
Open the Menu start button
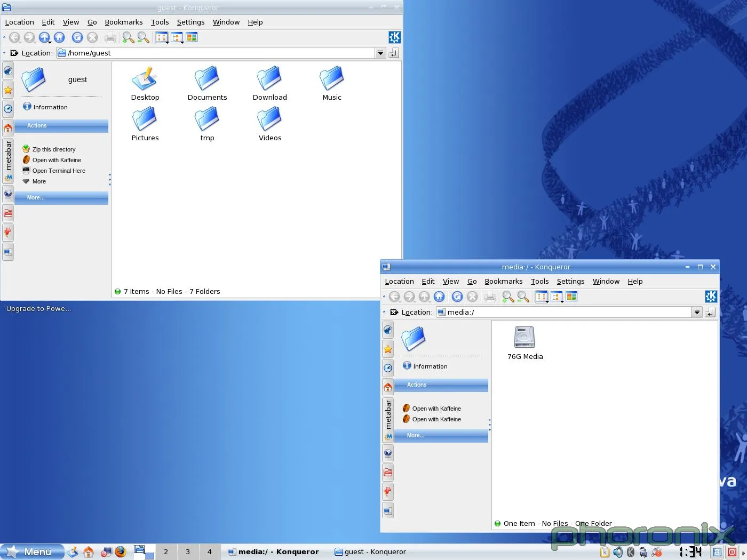(x=32, y=552)
